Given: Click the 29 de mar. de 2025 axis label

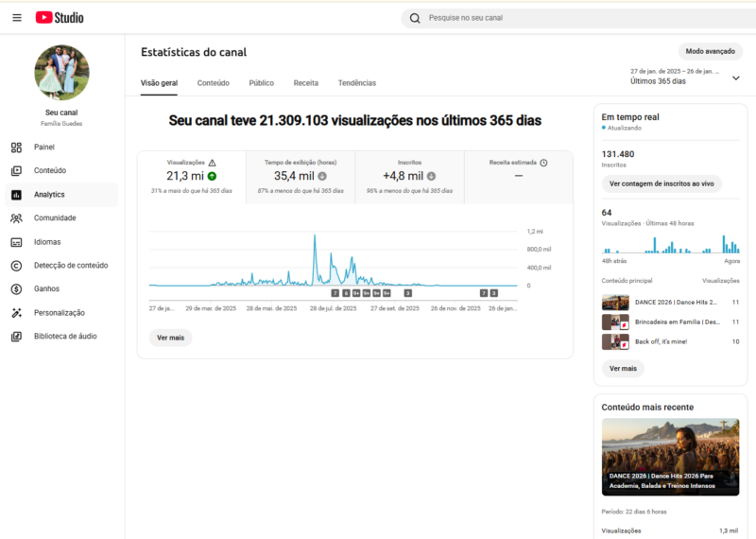Looking at the screenshot, I should click(211, 308).
